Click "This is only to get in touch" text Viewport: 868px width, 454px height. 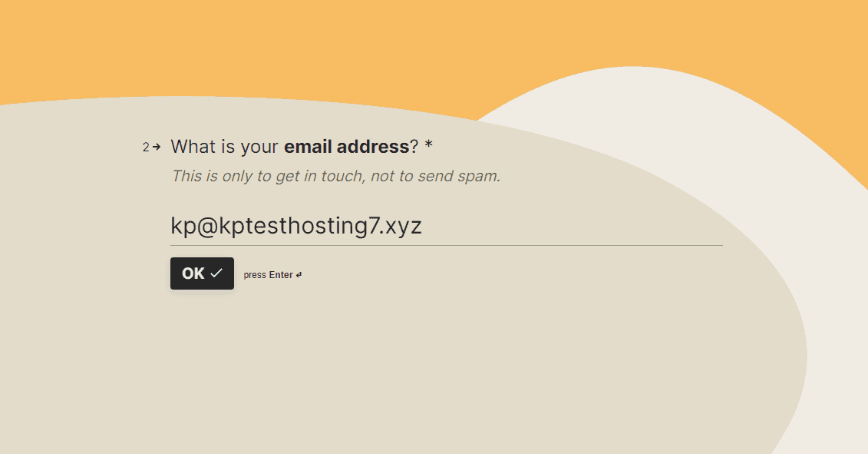(268, 176)
